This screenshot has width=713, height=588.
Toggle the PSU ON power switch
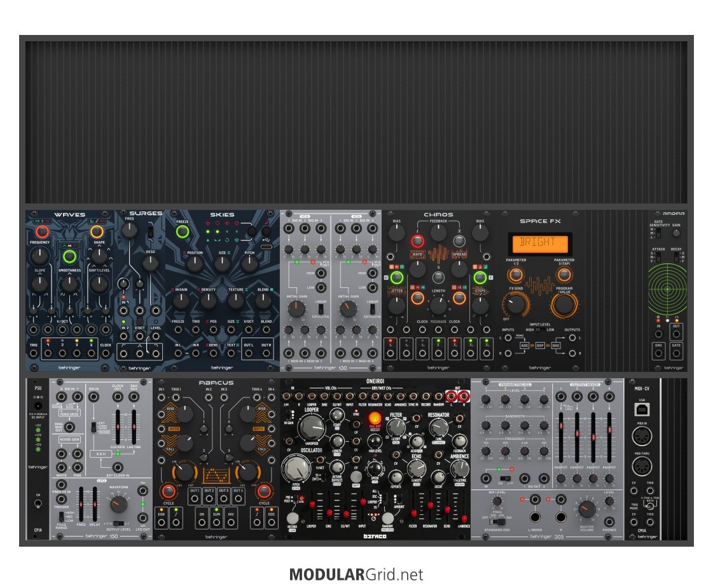click(38, 503)
